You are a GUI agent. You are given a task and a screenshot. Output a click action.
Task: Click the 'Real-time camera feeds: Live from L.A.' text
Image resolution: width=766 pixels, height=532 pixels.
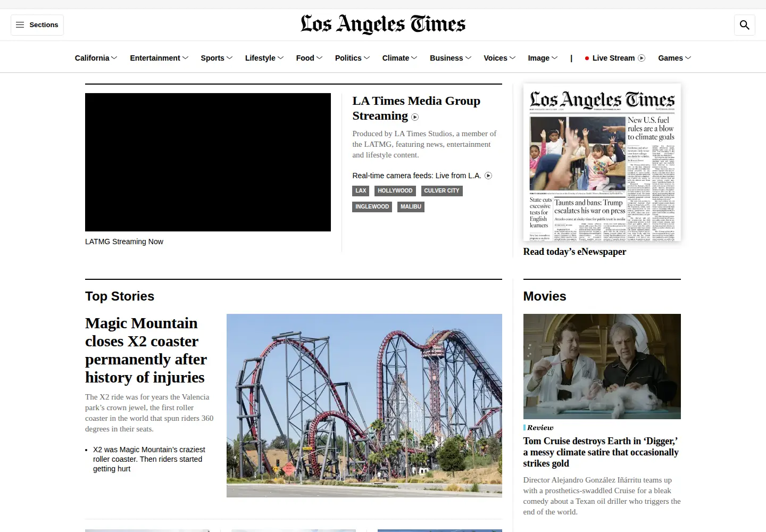click(417, 176)
